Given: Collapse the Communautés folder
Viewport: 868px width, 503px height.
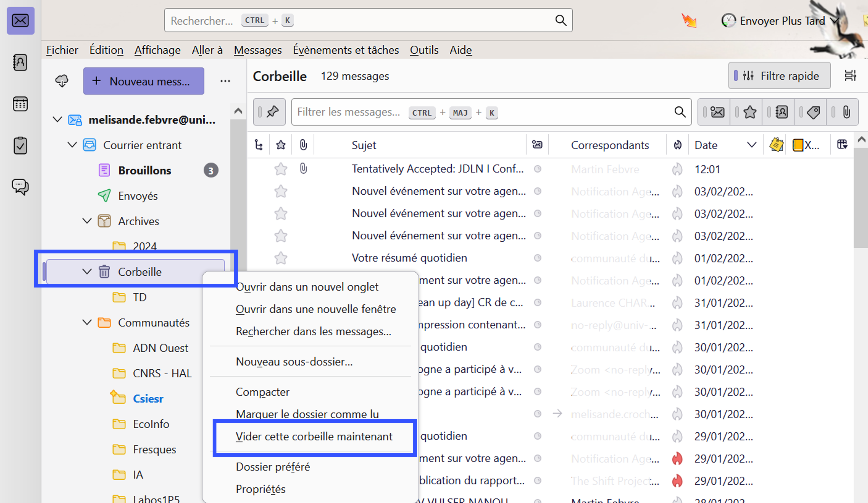Looking at the screenshot, I should click(x=87, y=323).
